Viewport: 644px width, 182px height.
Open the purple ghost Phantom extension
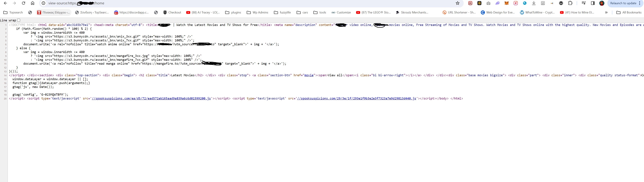click(497, 3)
